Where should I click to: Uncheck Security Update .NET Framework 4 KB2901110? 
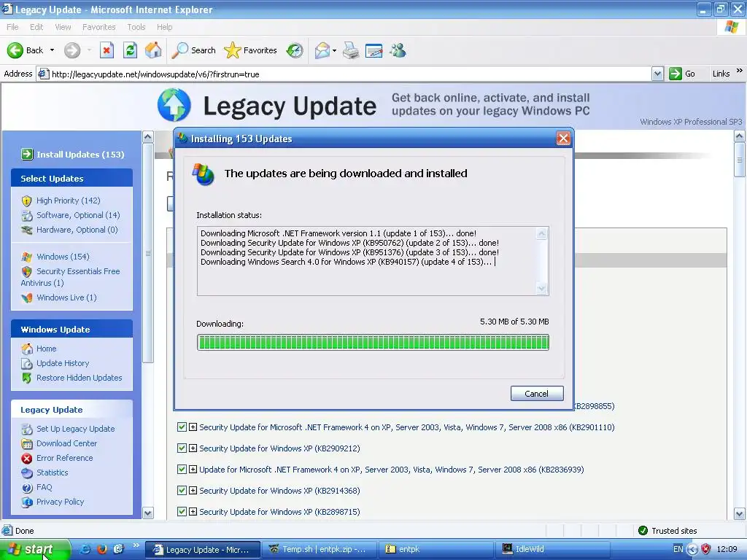click(182, 427)
